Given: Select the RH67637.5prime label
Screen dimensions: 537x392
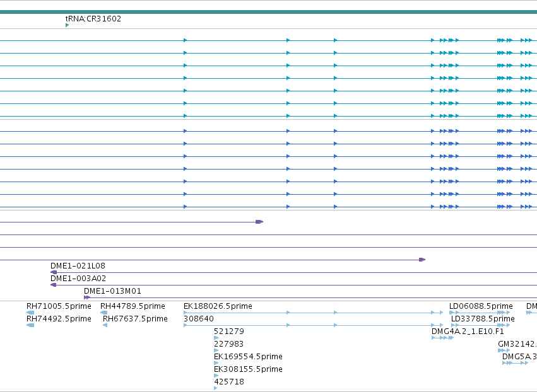Looking at the screenshot, I should [x=135, y=319].
